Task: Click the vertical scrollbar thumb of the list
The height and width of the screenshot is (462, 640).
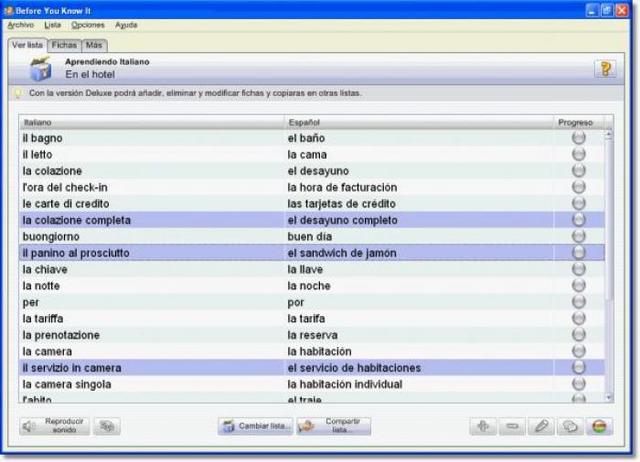Action: pos(609,220)
